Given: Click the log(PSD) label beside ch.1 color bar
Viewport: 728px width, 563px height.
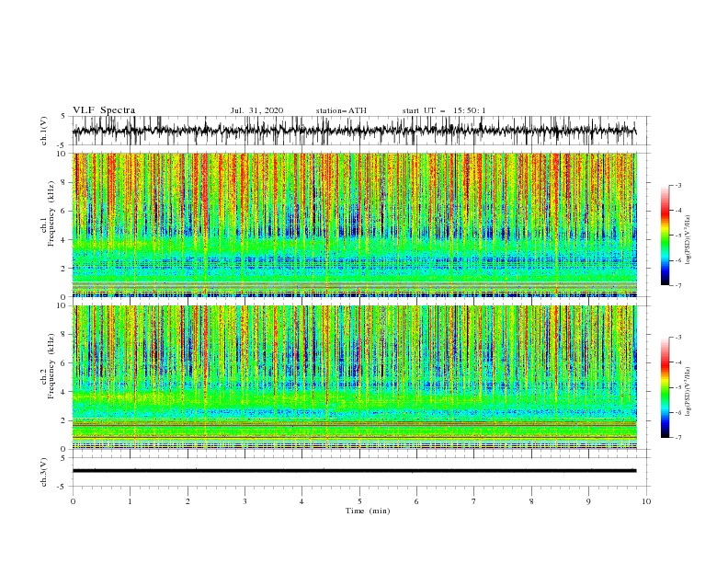Looking at the screenshot, I should point(688,239).
